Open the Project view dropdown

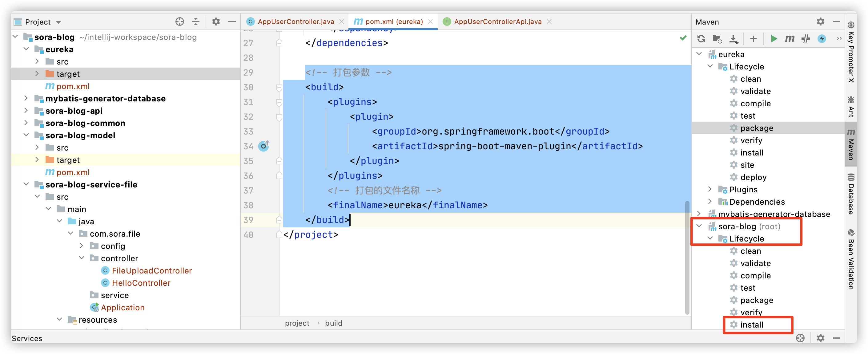[x=58, y=22]
